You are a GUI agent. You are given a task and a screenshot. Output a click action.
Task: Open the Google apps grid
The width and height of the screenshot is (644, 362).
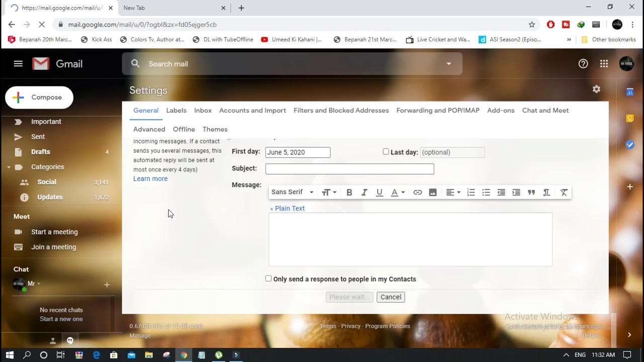(604, 64)
